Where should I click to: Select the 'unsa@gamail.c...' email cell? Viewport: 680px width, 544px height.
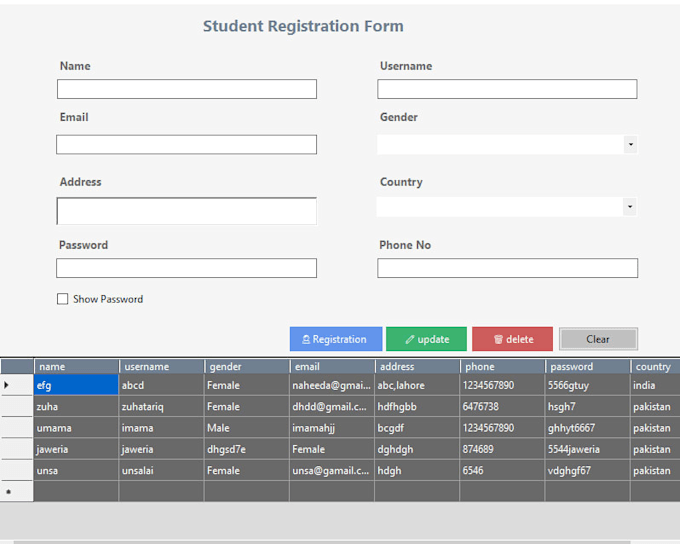(x=332, y=470)
